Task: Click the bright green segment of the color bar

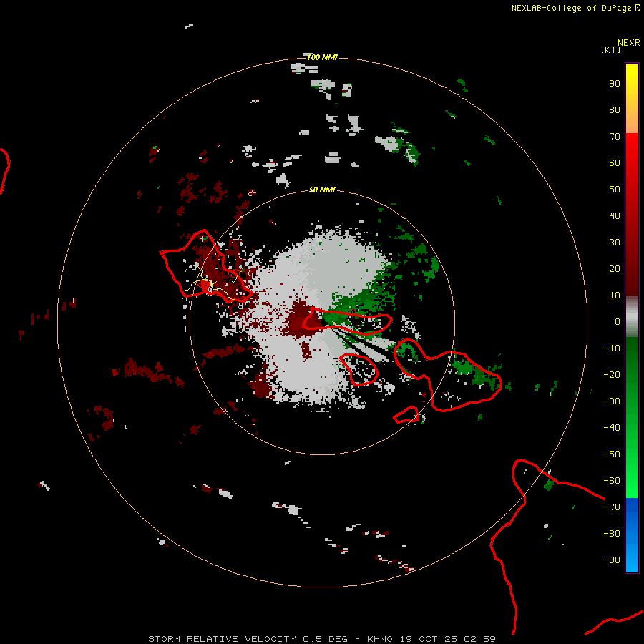Action: [632, 418]
